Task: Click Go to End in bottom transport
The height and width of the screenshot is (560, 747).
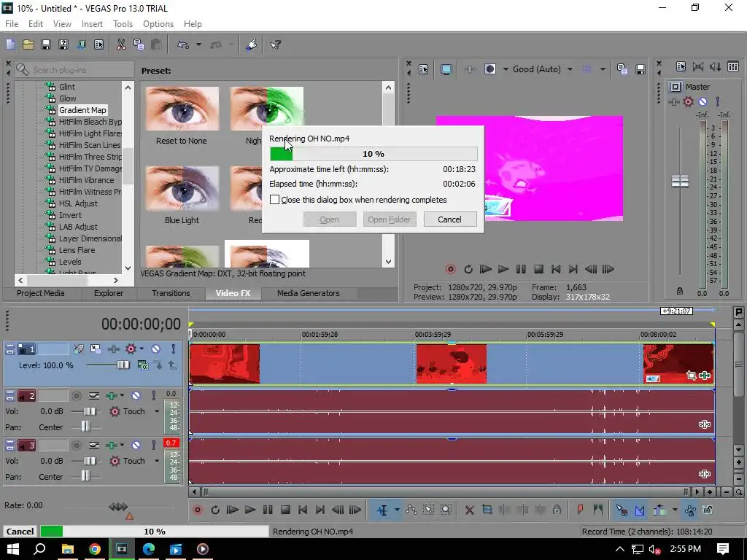Action: [320, 510]
